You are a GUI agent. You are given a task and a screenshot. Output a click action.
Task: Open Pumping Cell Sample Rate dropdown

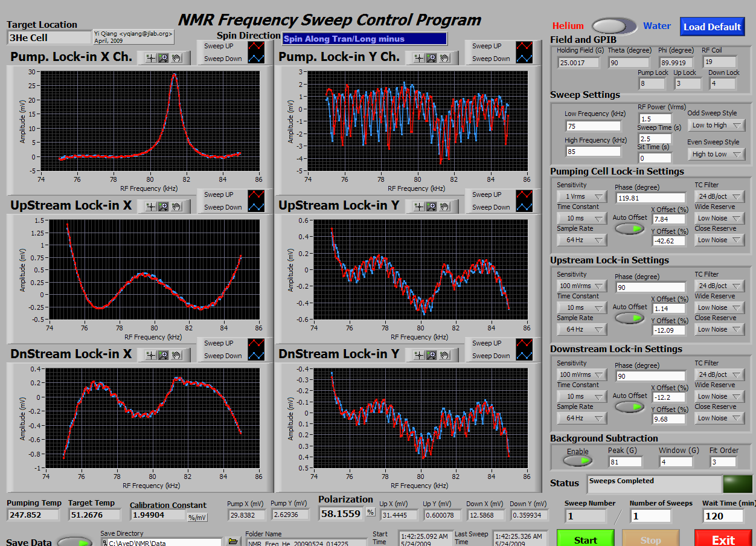pyautogui.click(x=581, y=240)
